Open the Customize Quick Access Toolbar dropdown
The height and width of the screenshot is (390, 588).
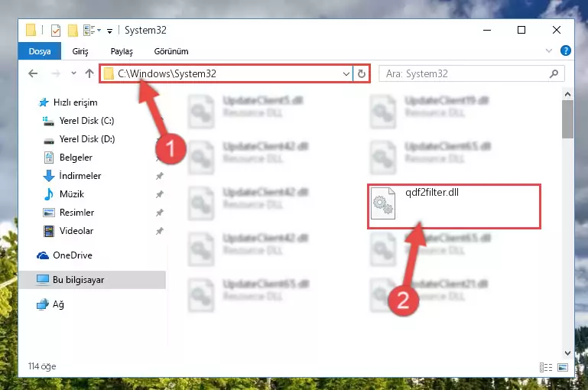(109, 31)
